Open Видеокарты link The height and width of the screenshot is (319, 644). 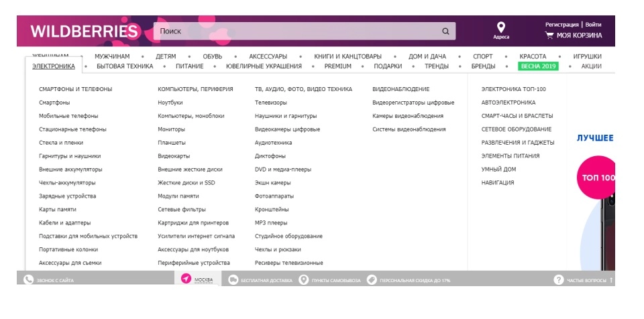pyautogui.click(x=174, y=156)
